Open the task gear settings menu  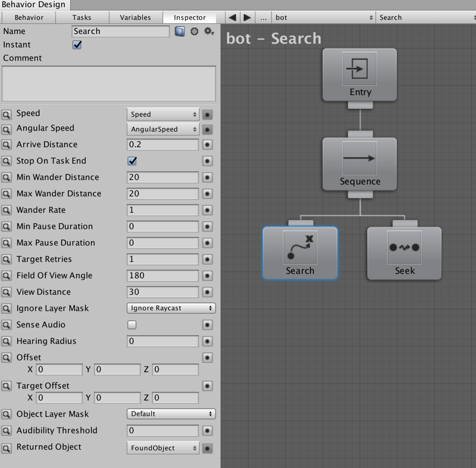tap(209, 31)
